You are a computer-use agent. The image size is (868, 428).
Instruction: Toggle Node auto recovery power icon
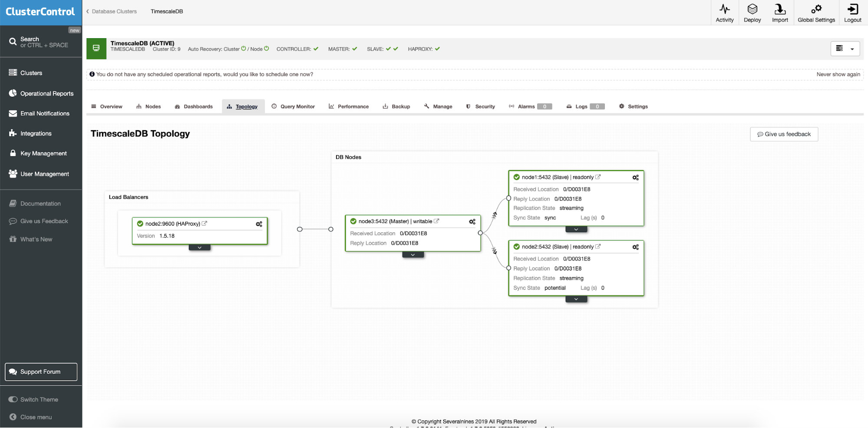(267, 48)
